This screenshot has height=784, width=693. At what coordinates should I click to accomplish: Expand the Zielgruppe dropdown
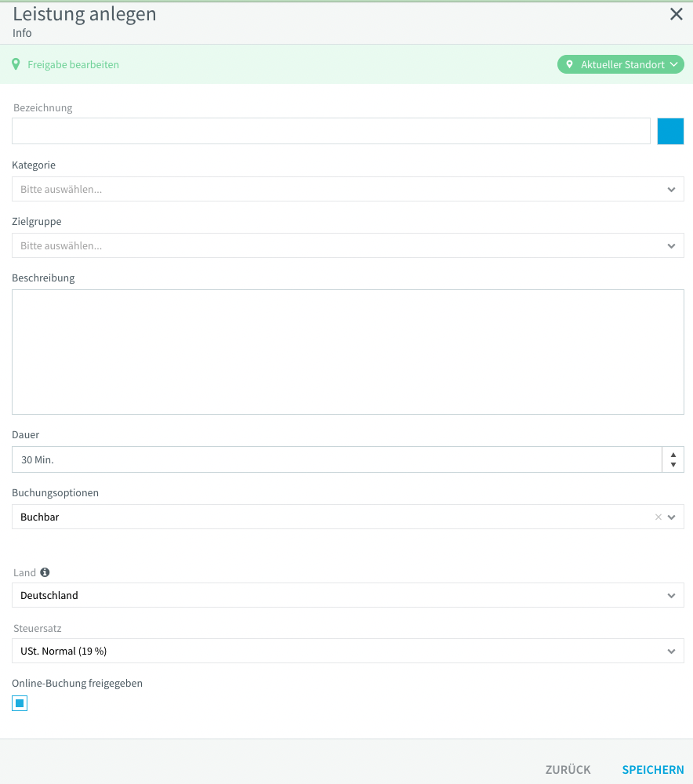pos(348,245)
